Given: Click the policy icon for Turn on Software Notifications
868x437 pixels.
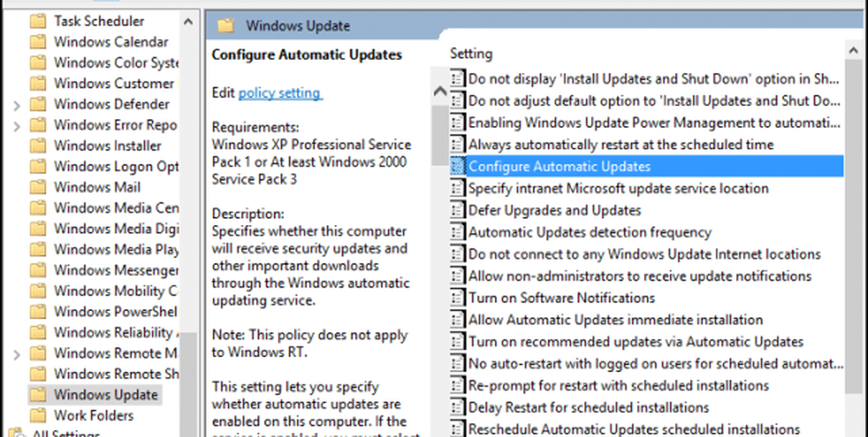Looking at the screenshot, I should coord(458,298).
